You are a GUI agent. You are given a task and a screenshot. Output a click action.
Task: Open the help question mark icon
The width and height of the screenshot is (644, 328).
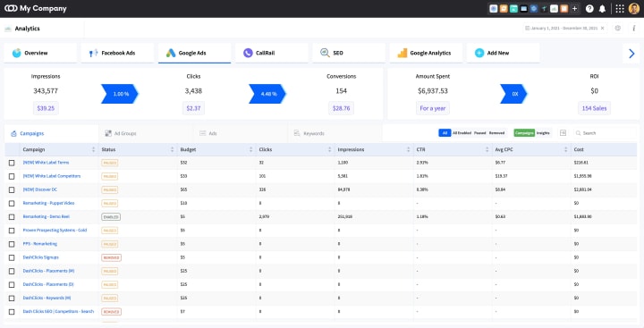tap(589, 9)
